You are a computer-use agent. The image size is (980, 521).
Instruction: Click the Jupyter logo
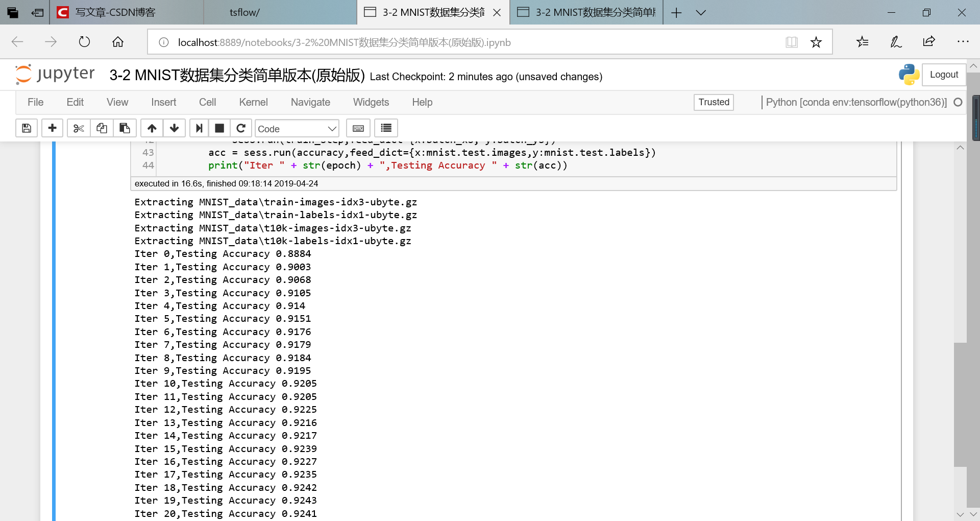(x=54, y=74)
